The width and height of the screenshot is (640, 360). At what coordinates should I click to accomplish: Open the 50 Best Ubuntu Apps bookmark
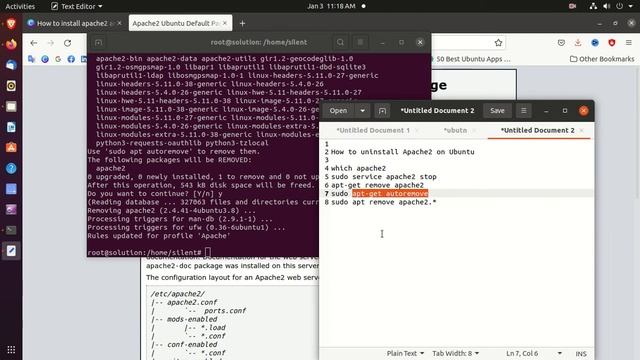point(473,59)
